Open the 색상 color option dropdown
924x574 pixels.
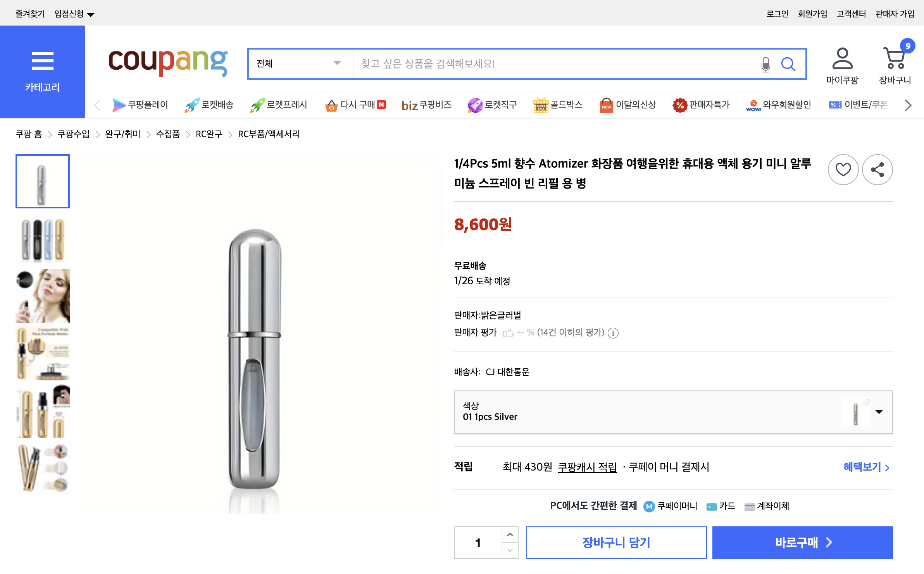(879, 412)
